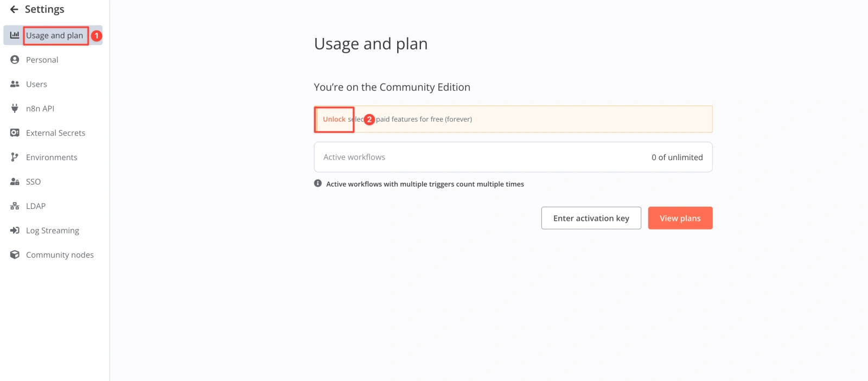868x381 pixels.
Task: Open the Community nodes section
Action: [x=60, y=255]
